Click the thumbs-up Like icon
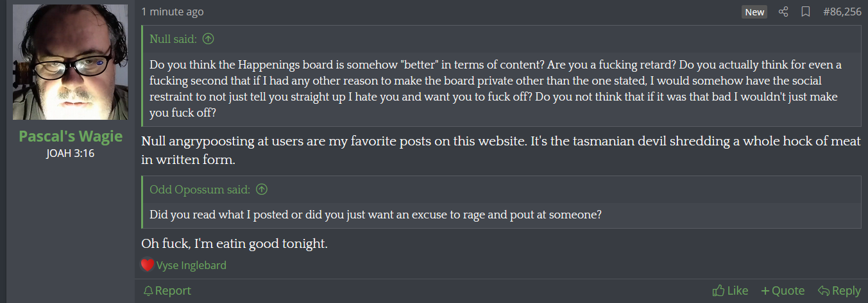The width and height of the screenshot is (868, 303). [719, 291]
